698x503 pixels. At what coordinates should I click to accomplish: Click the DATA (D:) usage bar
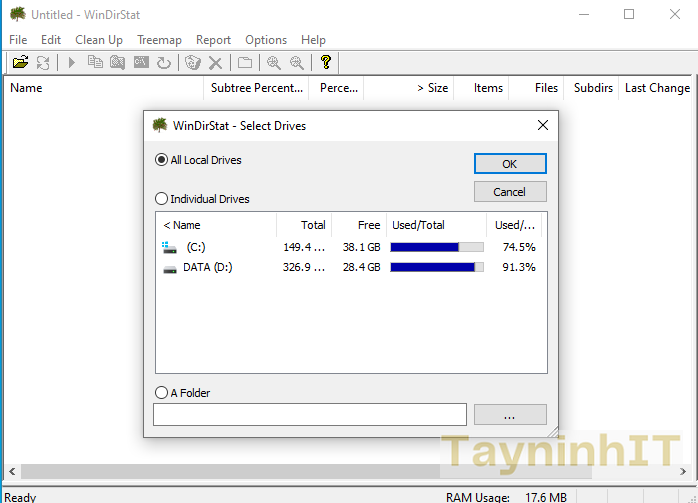(x=437, y=267)
